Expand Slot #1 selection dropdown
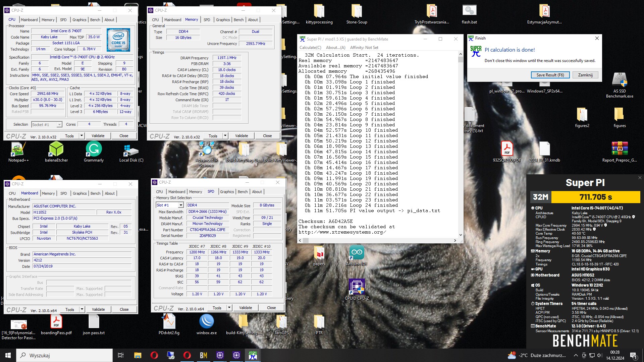This screenshot has height=362, width=644. pos(181,205)
